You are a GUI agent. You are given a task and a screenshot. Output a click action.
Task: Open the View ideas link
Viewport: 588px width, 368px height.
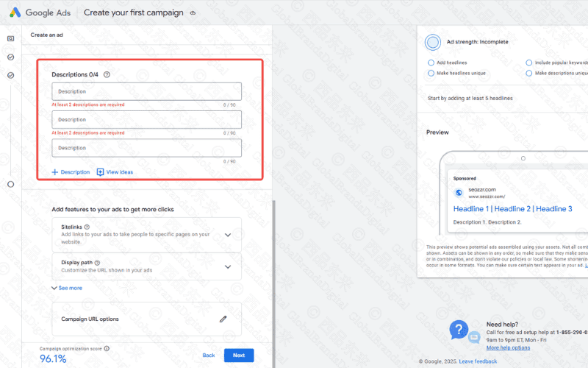(115, 172)
